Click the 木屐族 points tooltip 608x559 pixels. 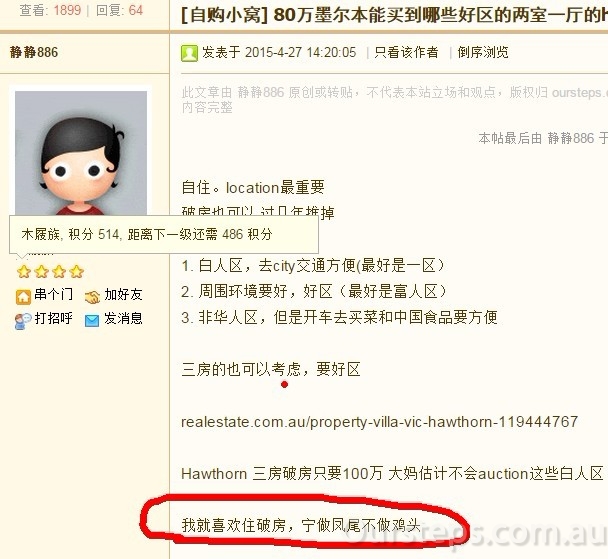click(x=164, y=235)
